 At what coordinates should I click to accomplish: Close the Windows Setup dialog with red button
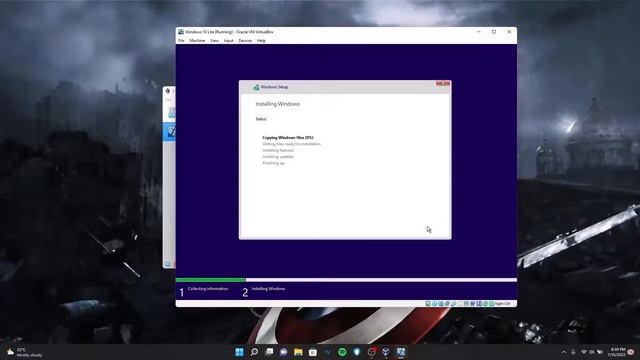[x=443, y=83]
